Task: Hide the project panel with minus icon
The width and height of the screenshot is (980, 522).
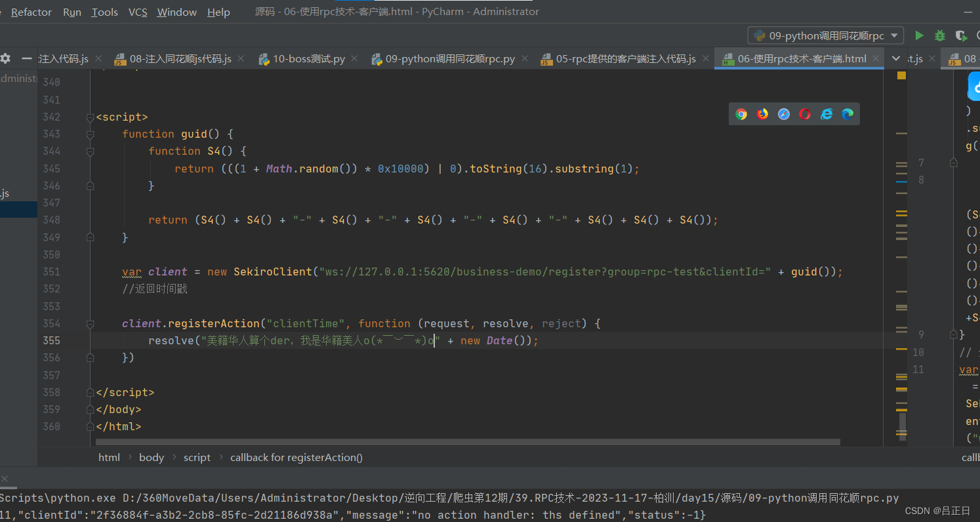Action: click(26, 58)
